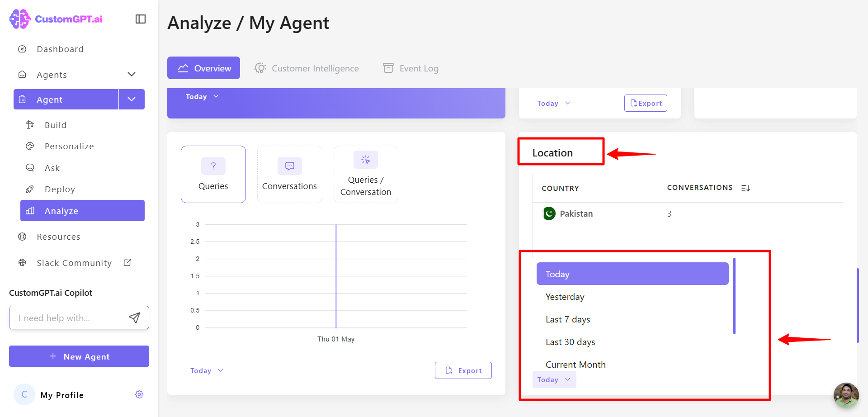Open My Profile
Image resolution: width=868 pixels, height=417 pixels.
coord(62,395)
